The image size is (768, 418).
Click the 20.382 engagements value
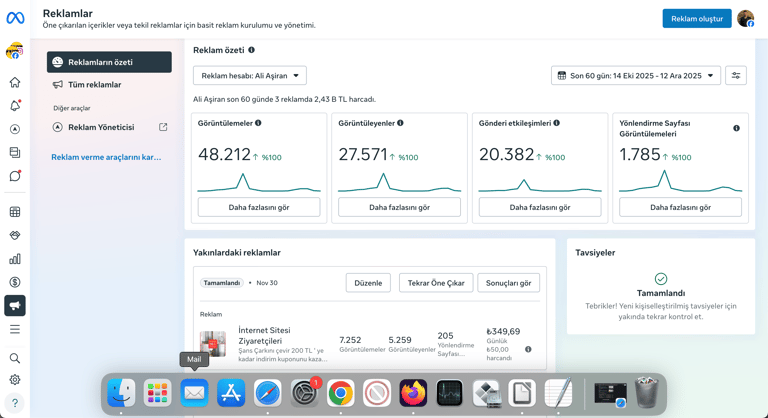pyautogui.click(x=506, y=155)
